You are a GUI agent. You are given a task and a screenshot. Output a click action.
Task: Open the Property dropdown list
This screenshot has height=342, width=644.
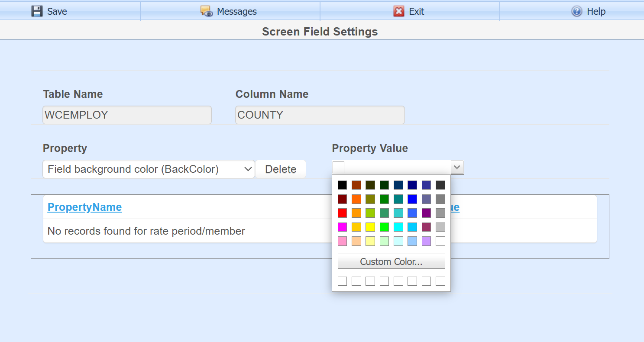[149, 169]
